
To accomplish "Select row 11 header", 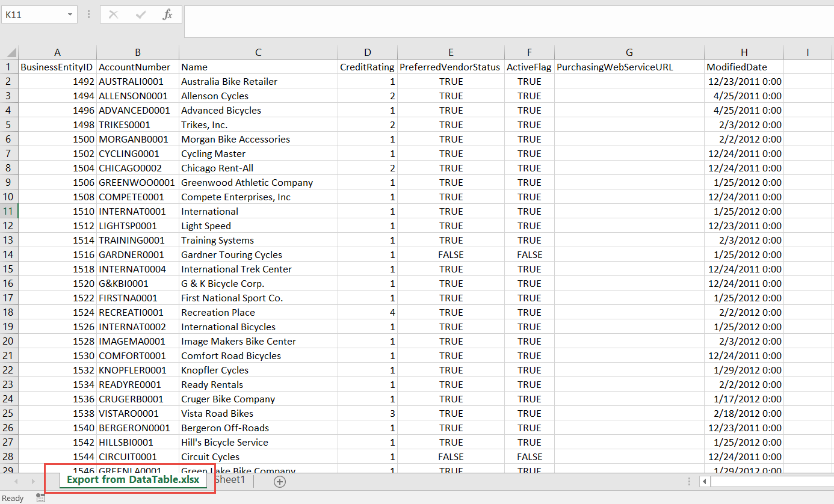I will 9,211.
